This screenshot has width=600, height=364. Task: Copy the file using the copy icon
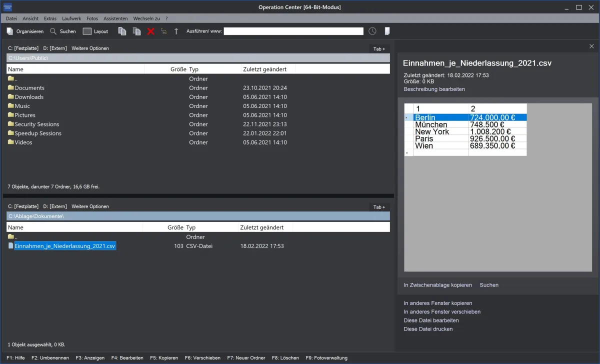[122, 30]
